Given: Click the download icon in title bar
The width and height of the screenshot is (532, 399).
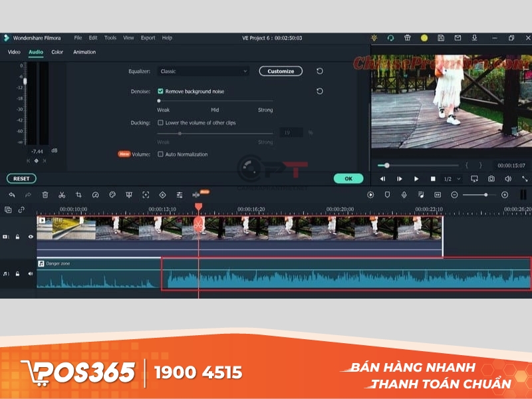Looking at the screenshot, I should (x=474, y=38).
